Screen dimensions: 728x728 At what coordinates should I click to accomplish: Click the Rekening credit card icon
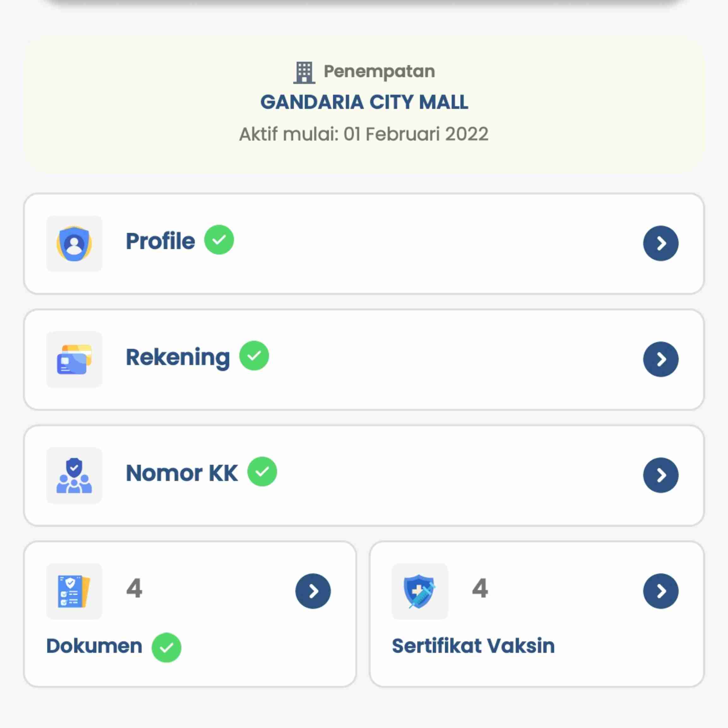tap(74, 359)
